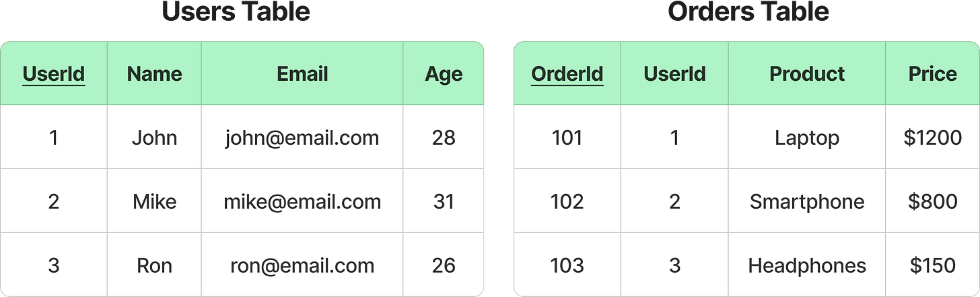Select the john@email.com cell
The image size is (980, 297).
coord(302,137)
